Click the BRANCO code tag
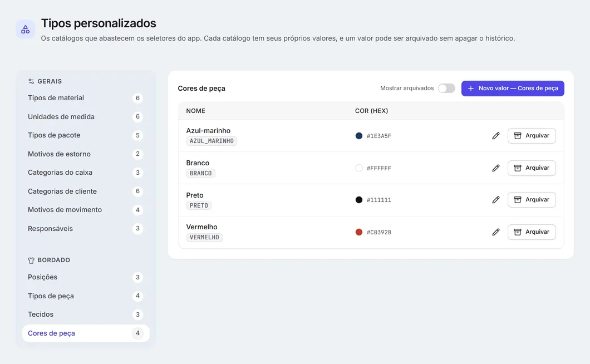The height and width of the screenshot is (364, 590). pos(200,173)
